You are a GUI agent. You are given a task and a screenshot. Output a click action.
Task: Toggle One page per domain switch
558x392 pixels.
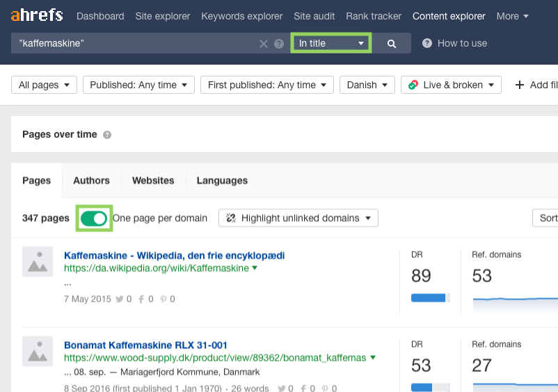point(94,218)
